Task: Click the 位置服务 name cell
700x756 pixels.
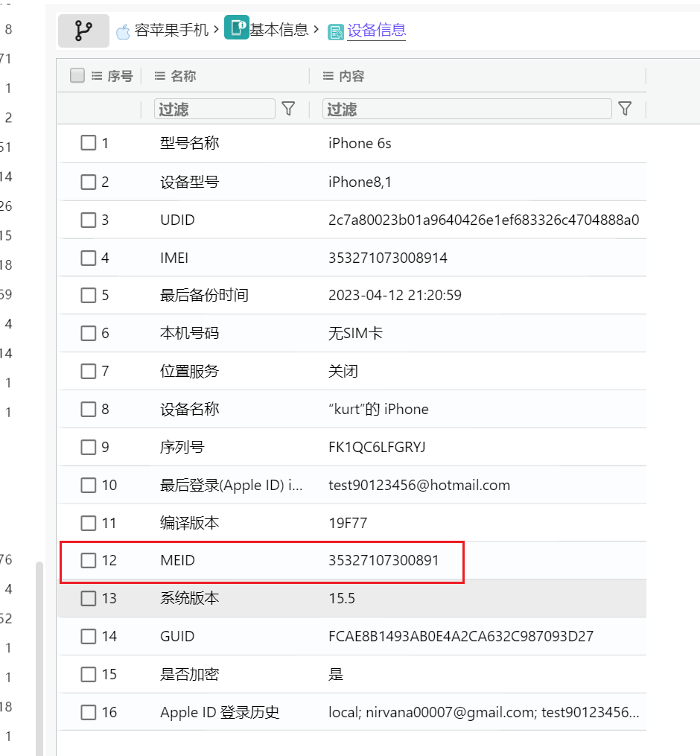Action: click(189, 371)
